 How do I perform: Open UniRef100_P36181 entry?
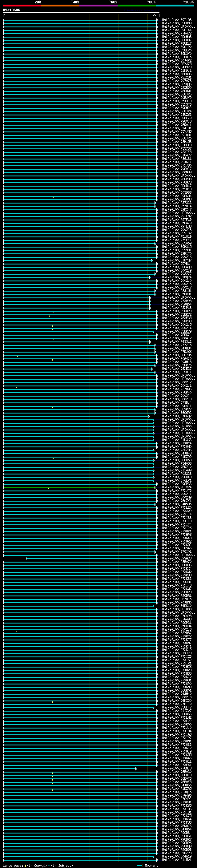pyautogui.click(x=177, y=159)
